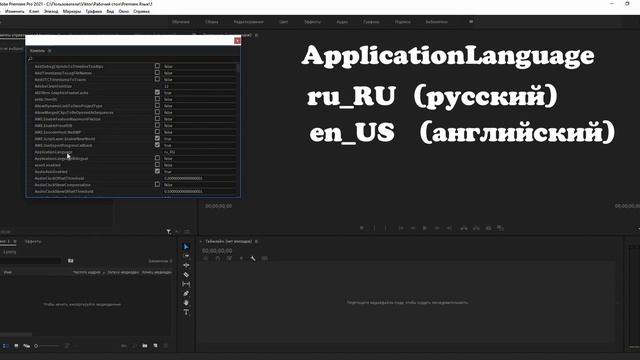The height and width of the screenshot is (360, 640).
Task: Click the New Item icon in Project panel
Action: tap(156, 346)
